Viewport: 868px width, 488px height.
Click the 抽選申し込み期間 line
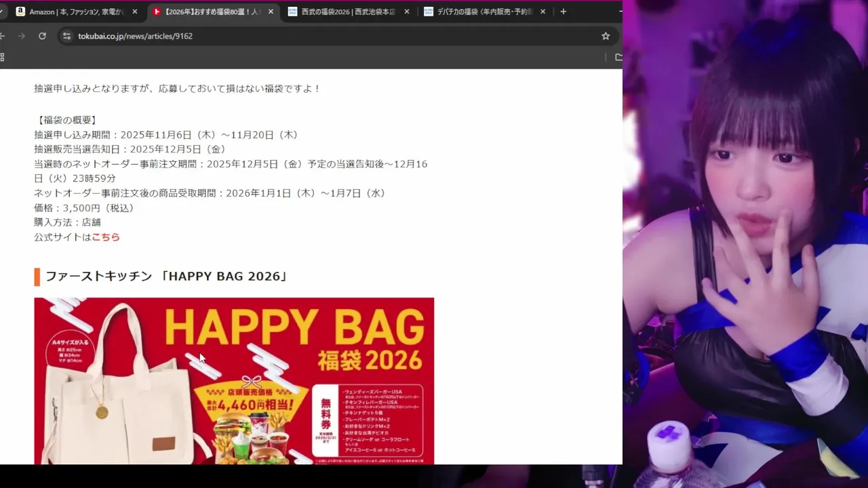tap(167, 135)
